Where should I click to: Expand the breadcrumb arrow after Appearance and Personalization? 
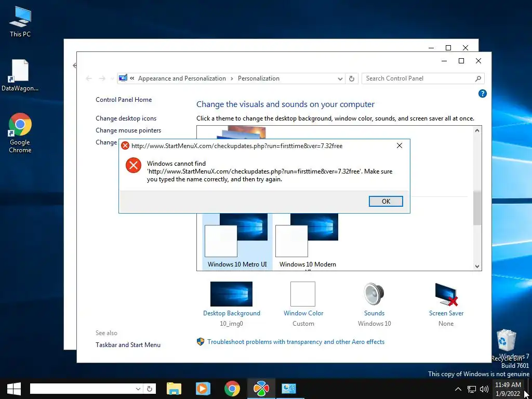point(232,78)
